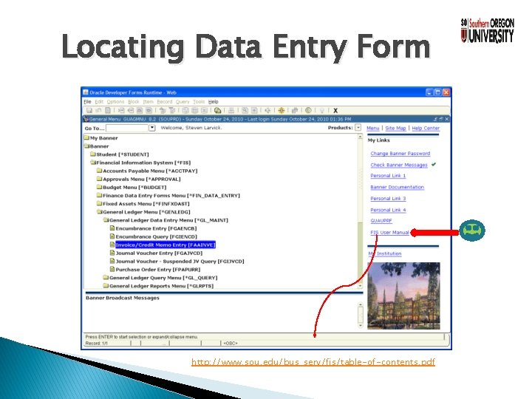Screen dimensions: 532x399
Task: Open the Products dropdown
Action: pos(358,128)
